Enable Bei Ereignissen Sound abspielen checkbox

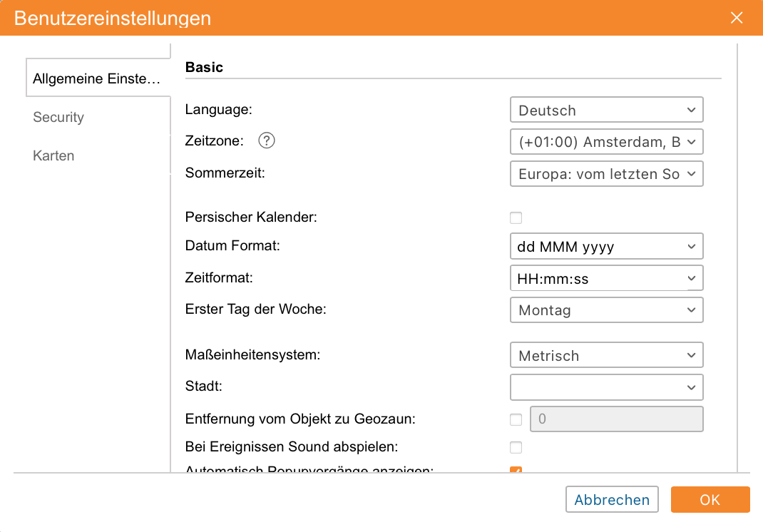click(516, 448)
